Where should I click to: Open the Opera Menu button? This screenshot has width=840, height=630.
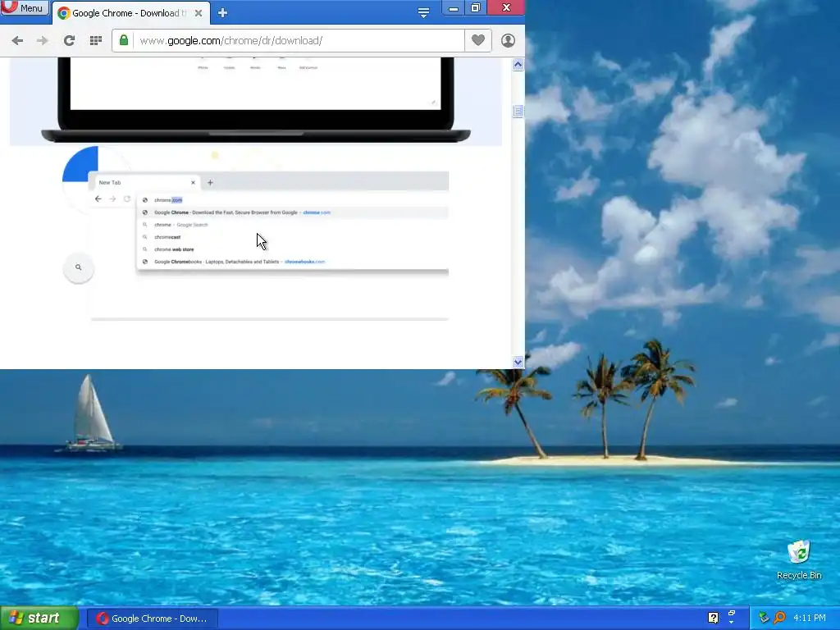point(25,7)
